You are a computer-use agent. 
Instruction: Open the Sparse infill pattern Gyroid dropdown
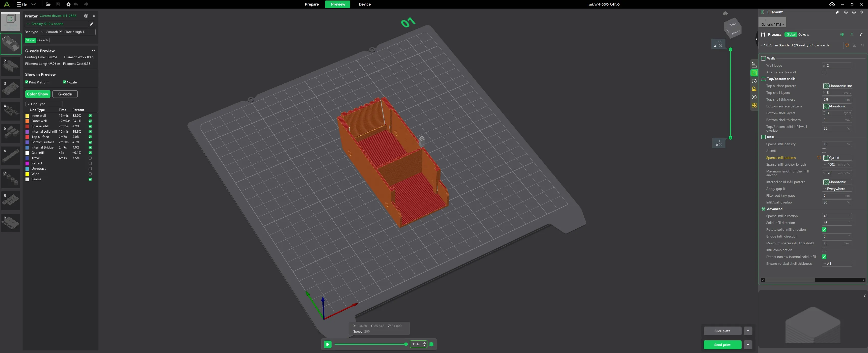837,158
